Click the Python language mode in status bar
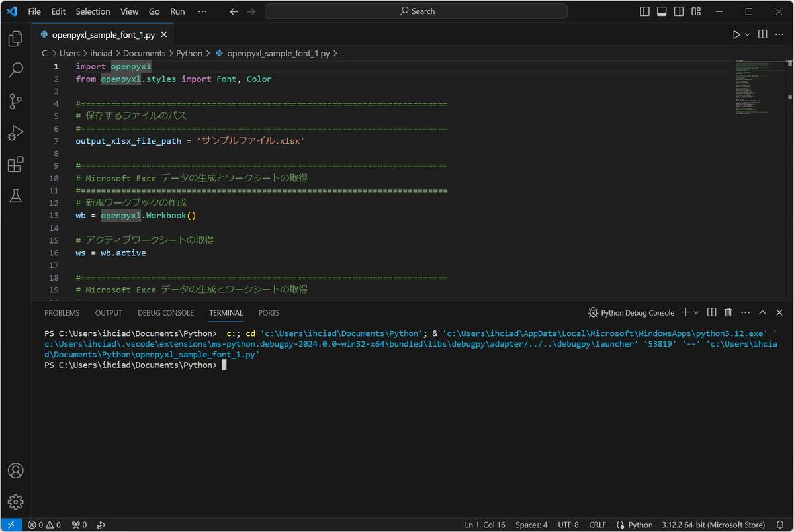 click(x=634, y=525)
